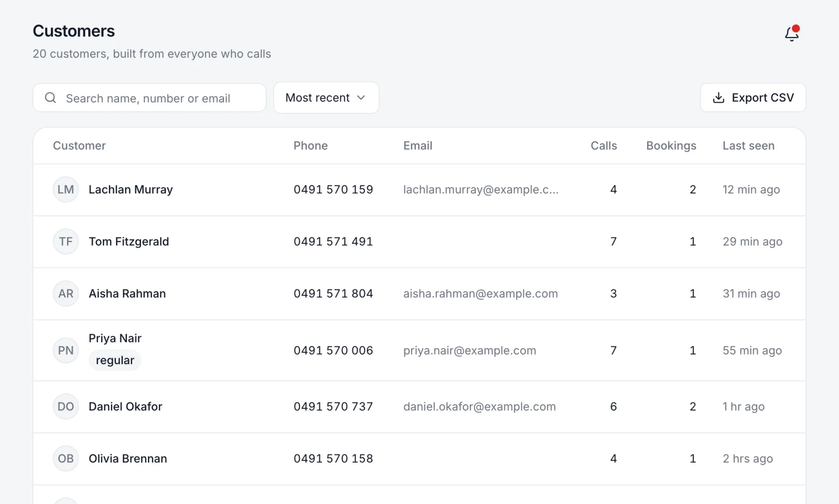Open Tom Fitzgerald's customer name
The width and height of the screenshot is (839, 504).
(x=129, y=242)
